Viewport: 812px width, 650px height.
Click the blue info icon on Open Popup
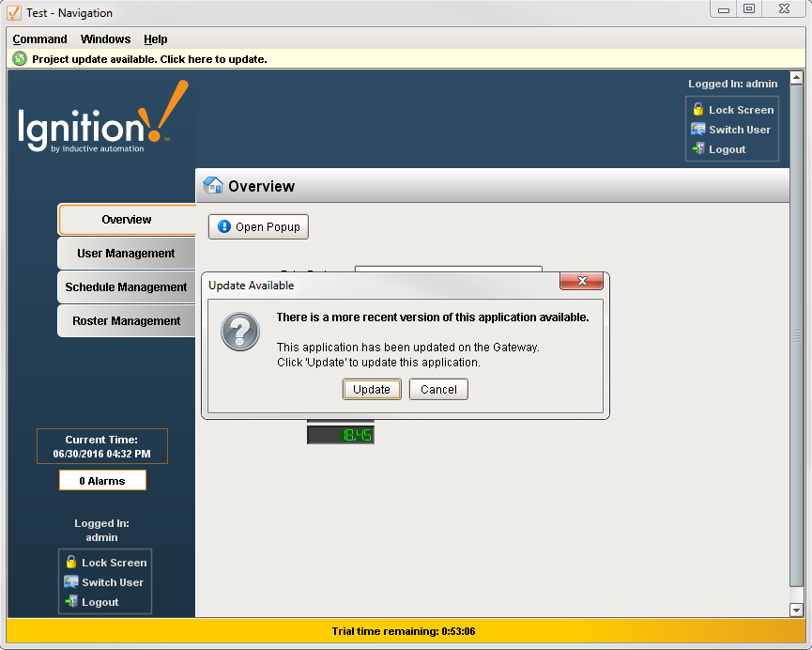pyautogui.click(x=222, y=226)
